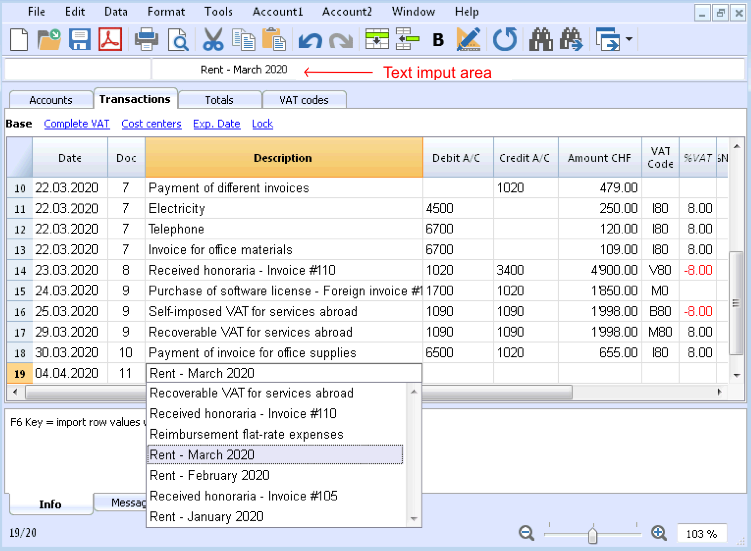Viewport: 751px width, 551px height.
Task: Click the scissors Cut icon
Action: (213, 40)
